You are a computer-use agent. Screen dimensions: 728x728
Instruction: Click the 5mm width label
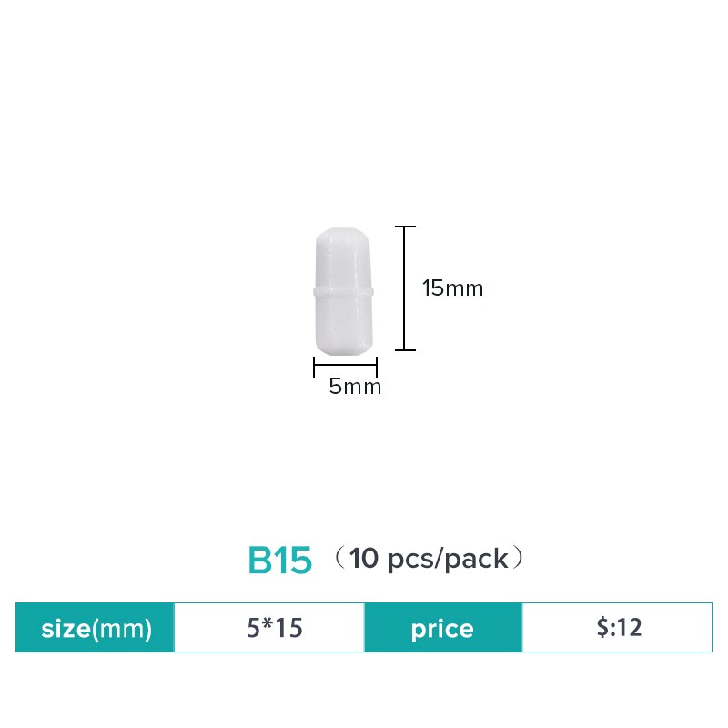(355, 387)
